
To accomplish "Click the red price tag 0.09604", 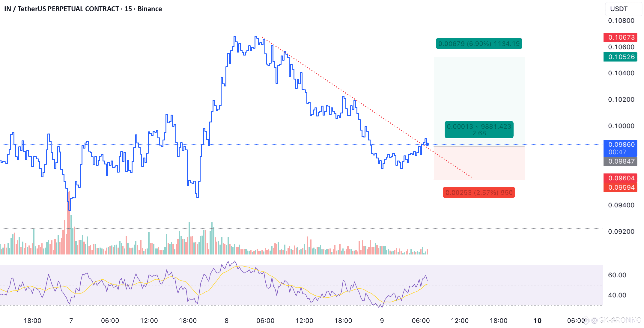I will pyautogui.click(x=620, y=178).
